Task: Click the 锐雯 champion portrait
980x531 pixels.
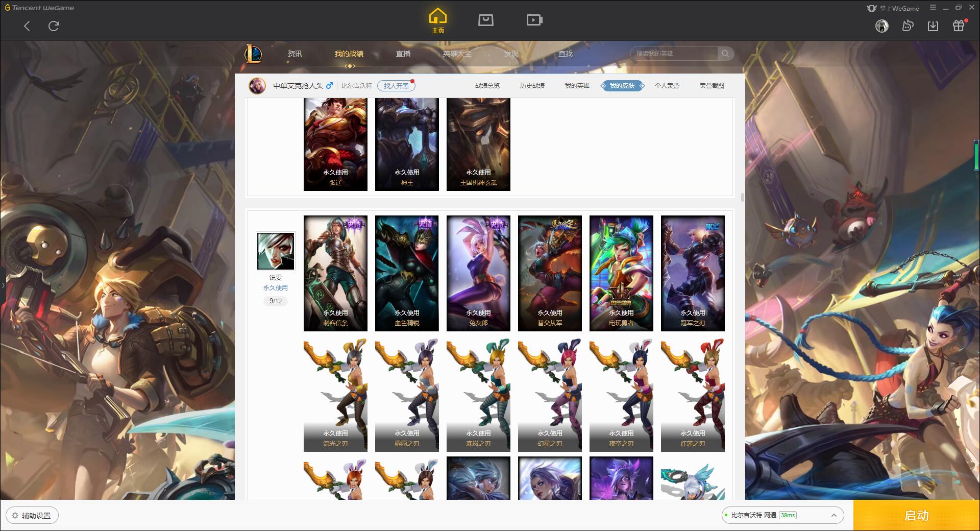Action: tap(275, 251)
